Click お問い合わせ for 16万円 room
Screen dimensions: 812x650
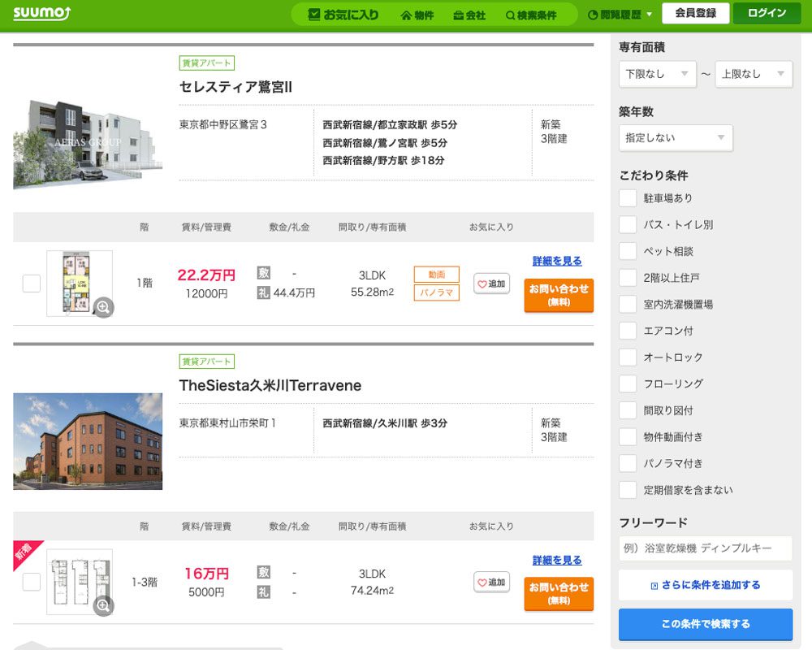(559, 594)
